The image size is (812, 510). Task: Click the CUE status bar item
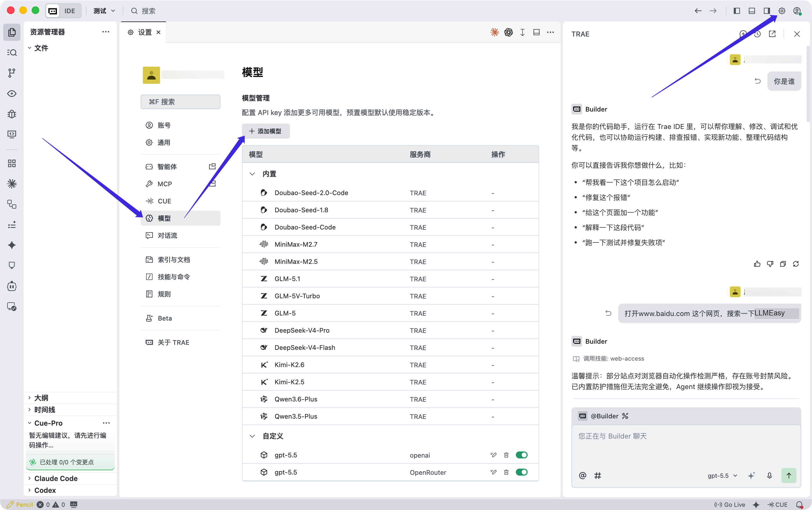[777, 505]
